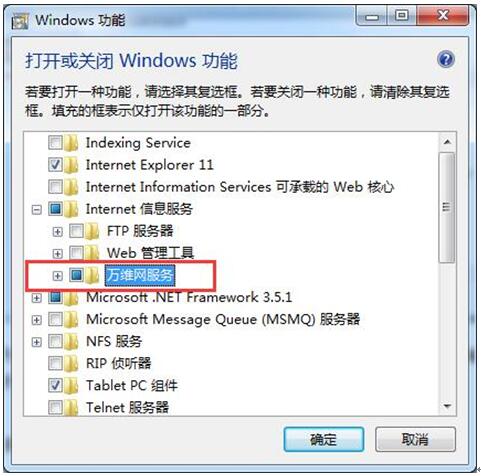Click the Web 管理工具 folder icon
This screenshot has height=476, width=481.
click(x=92, y=253)
